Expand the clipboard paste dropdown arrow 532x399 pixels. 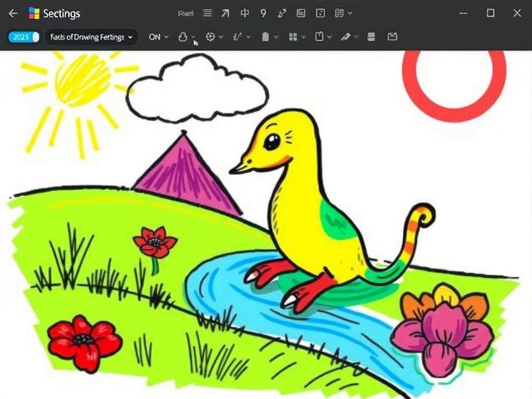[x=329, y=37]
